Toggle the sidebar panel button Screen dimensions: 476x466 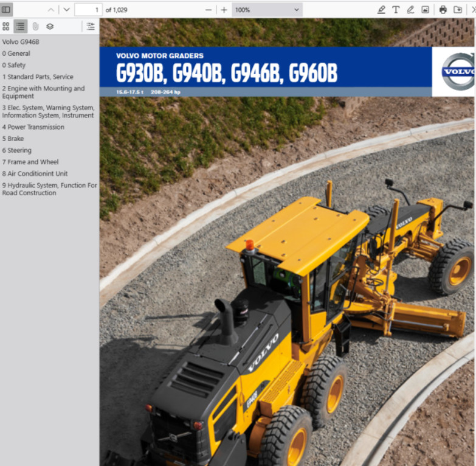pyautogui.click(x=6, y=10)
